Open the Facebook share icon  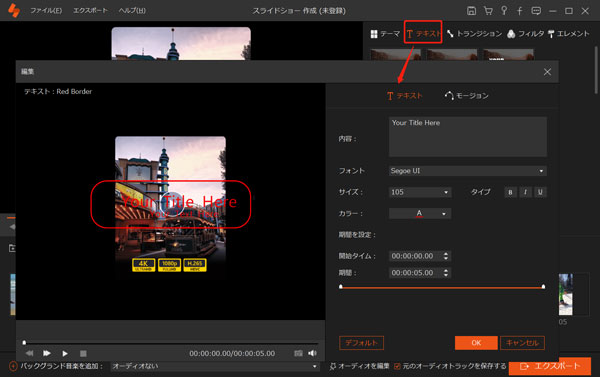[519, 11]
